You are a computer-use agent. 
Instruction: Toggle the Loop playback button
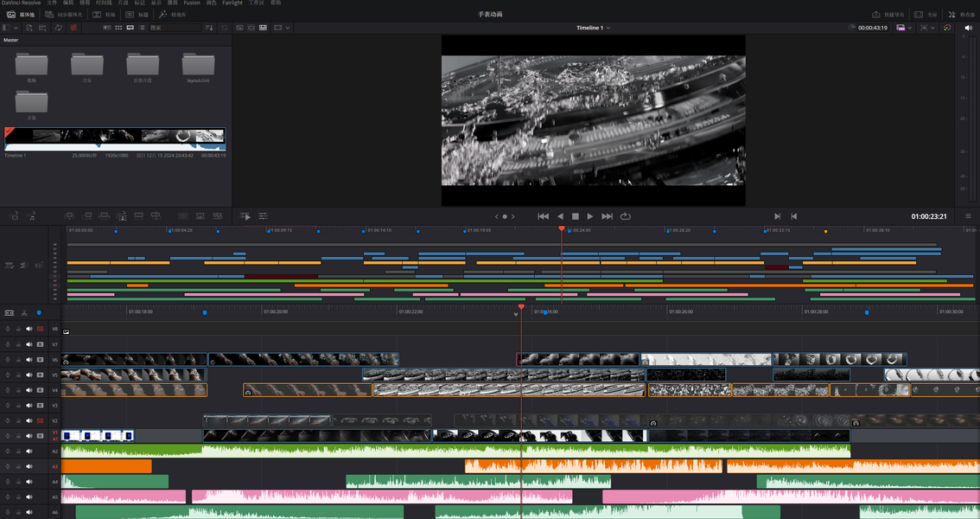[625, 216]
